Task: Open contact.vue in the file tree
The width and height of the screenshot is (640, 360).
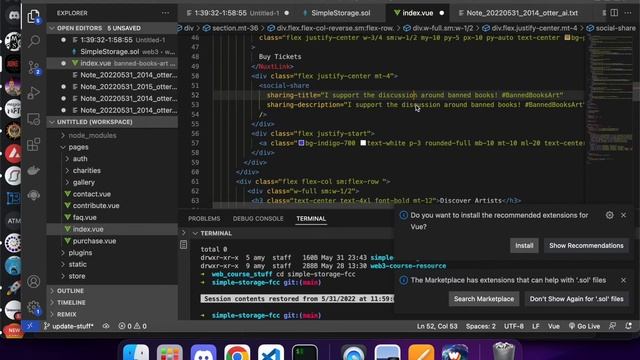Action: point(91,194)
